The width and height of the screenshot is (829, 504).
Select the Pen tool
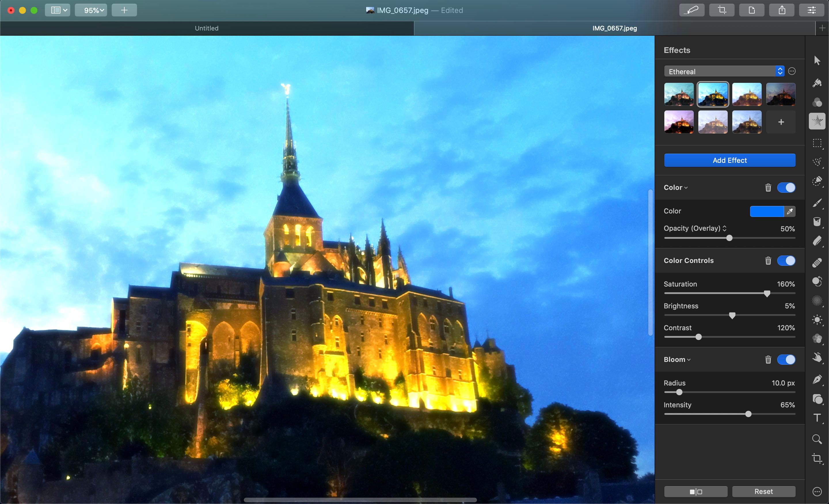coord(817,380)
